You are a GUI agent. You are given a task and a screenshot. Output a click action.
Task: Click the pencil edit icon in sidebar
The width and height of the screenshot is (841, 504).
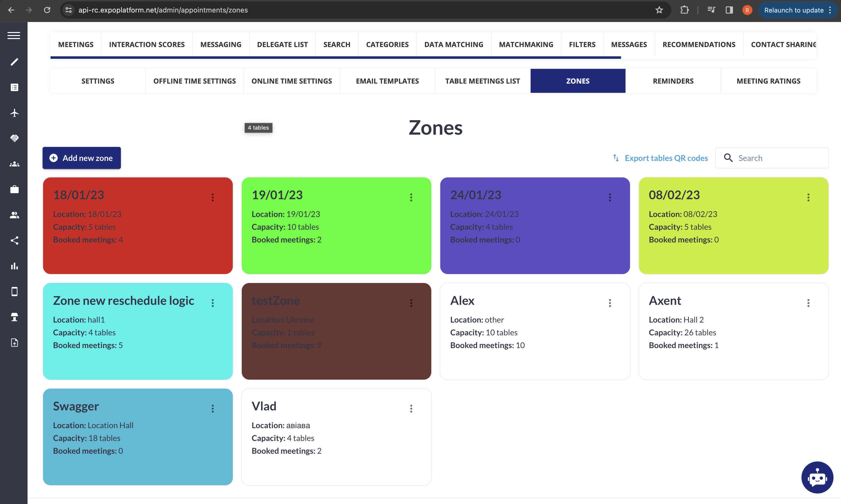(14, 62)
